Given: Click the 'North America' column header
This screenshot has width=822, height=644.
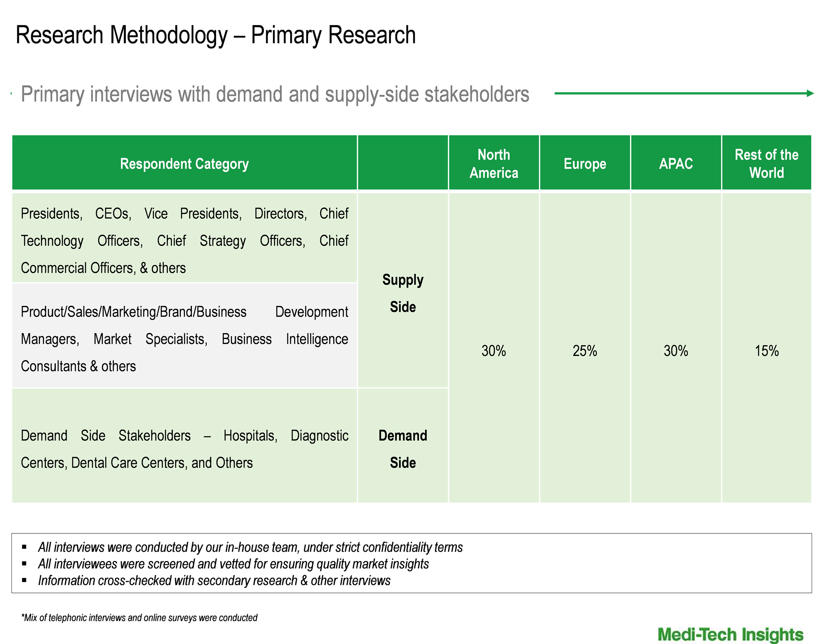Looking at the screenshot, I should 494,164.
